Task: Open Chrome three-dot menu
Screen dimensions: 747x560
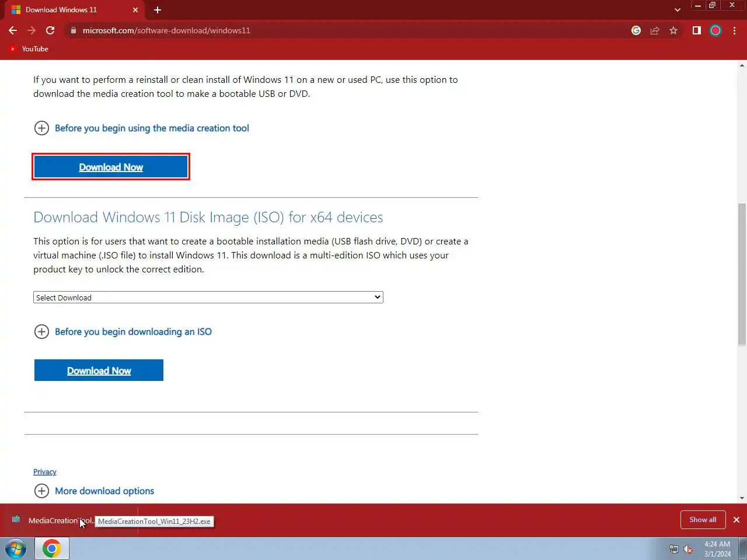Action: [x=734, y=30]
